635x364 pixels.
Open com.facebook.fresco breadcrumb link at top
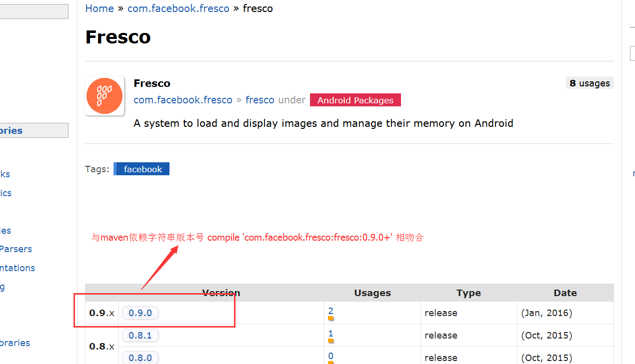[x=178, y=8]
